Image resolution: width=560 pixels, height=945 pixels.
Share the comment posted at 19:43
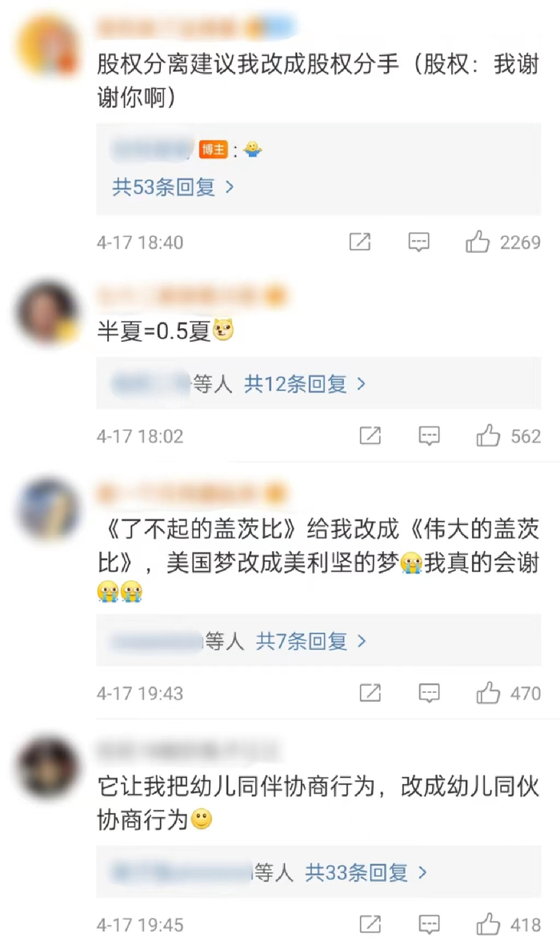[370, 693]
